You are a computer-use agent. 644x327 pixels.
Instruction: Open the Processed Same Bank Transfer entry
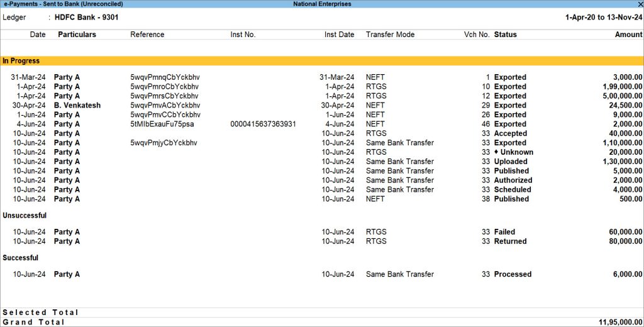point(513,274)
